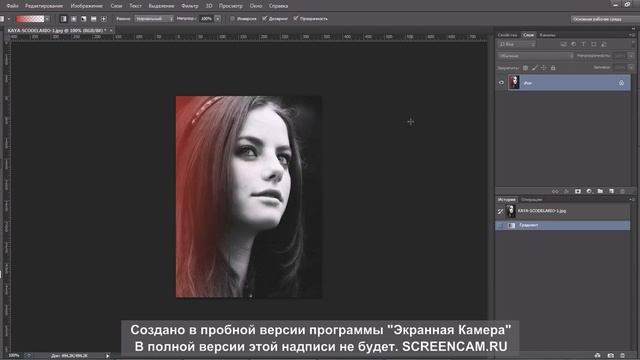Create a new layer icon
This screenshot has width=640, height=360.
(611, 191)
